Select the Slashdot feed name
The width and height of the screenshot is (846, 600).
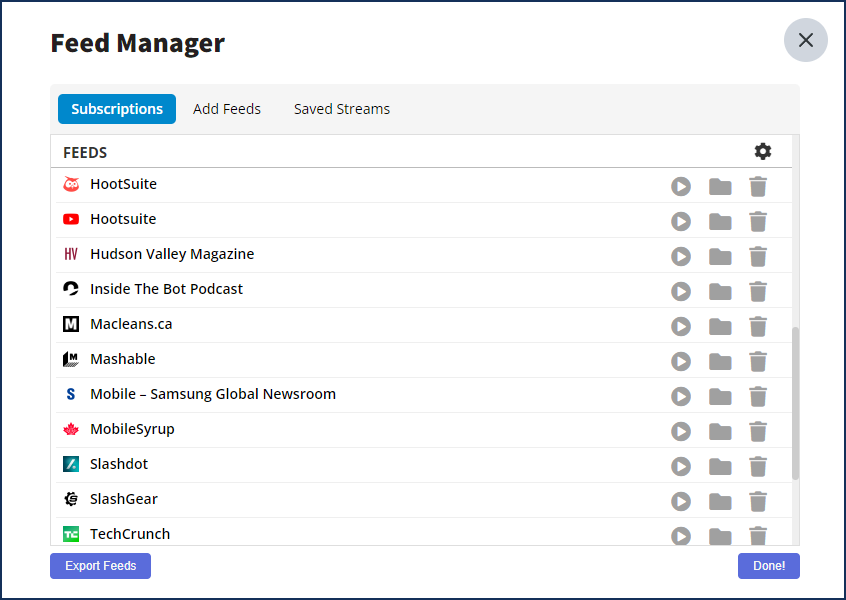click(x=119, y=464)
